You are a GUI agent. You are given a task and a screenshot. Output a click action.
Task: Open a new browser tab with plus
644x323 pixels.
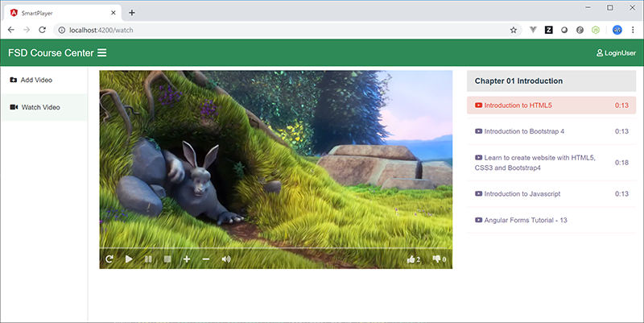pyautogui.click(x=132, y=13)
